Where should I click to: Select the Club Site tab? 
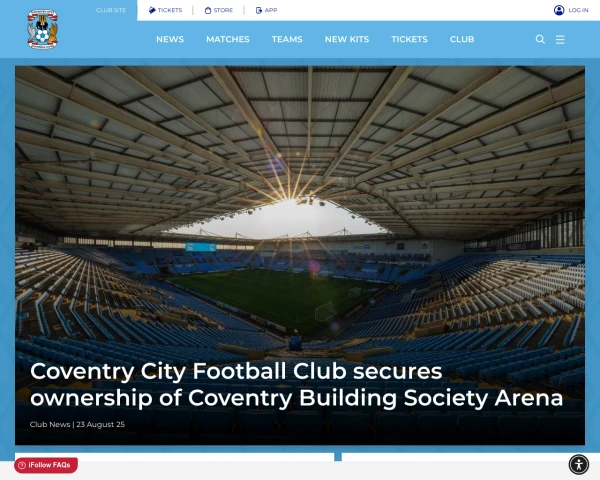(x=111, y=10)
